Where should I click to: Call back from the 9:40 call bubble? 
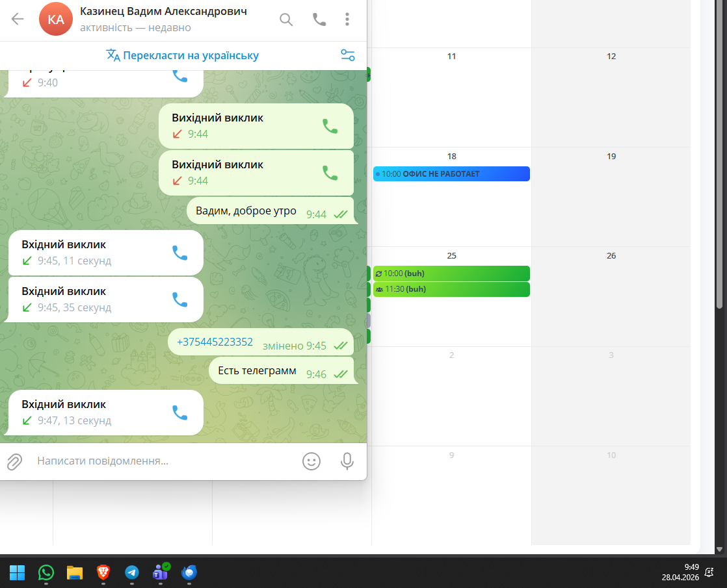click(180, 75)
